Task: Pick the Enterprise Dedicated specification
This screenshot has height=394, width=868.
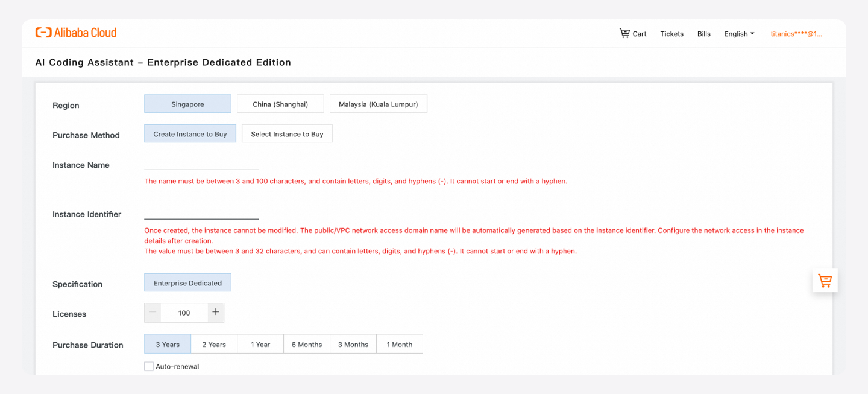Action: [x=187, y=283]
